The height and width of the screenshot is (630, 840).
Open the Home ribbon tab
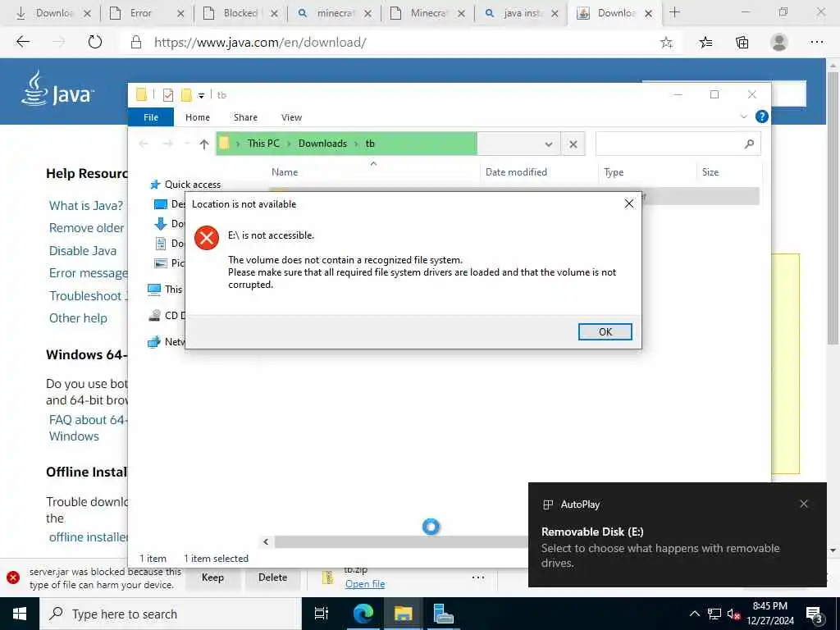coord(197,116)
